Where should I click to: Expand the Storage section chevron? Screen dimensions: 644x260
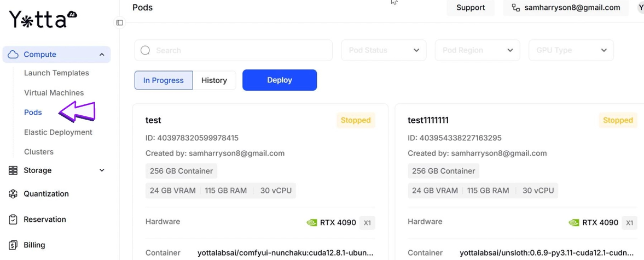click(102, 170)
